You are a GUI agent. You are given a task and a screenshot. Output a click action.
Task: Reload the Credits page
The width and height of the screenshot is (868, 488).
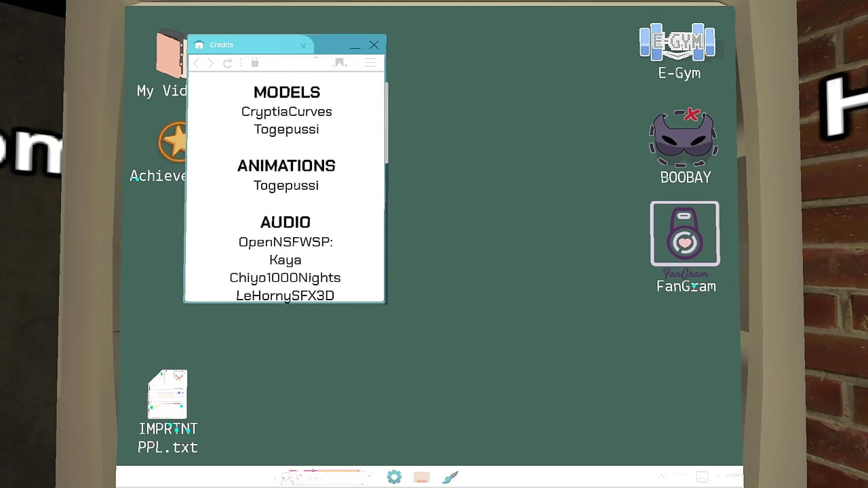227,63
